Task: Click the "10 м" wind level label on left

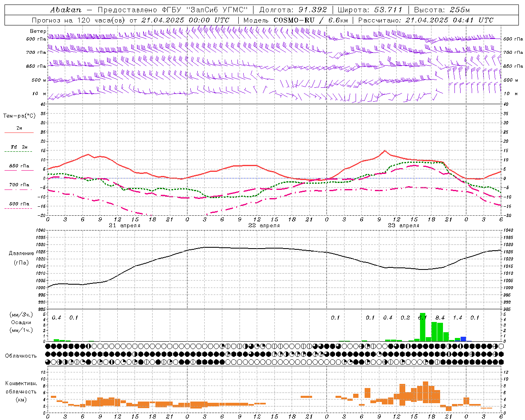Action: click(x=39, y=94)
